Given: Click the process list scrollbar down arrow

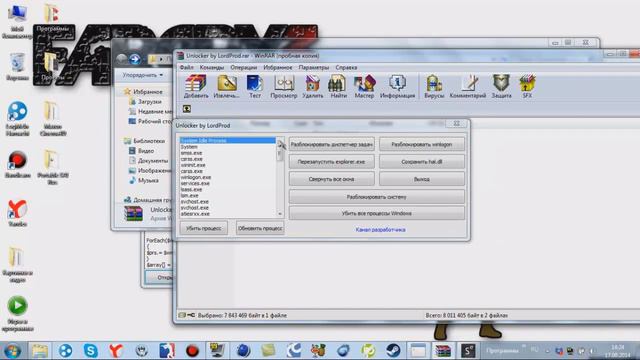Looking at the screenshot, I should 280,214.
